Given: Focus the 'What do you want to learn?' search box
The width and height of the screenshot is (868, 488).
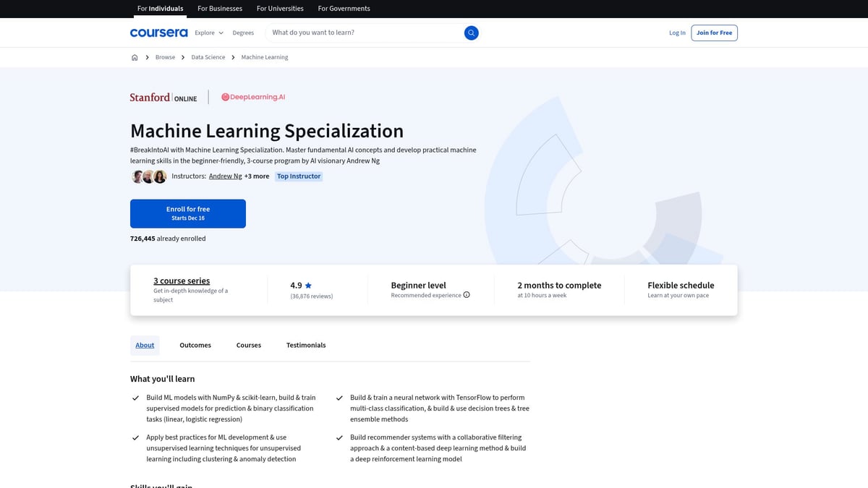Looking at the screenshot, I should pyautogui.click(x=365, y=33).
